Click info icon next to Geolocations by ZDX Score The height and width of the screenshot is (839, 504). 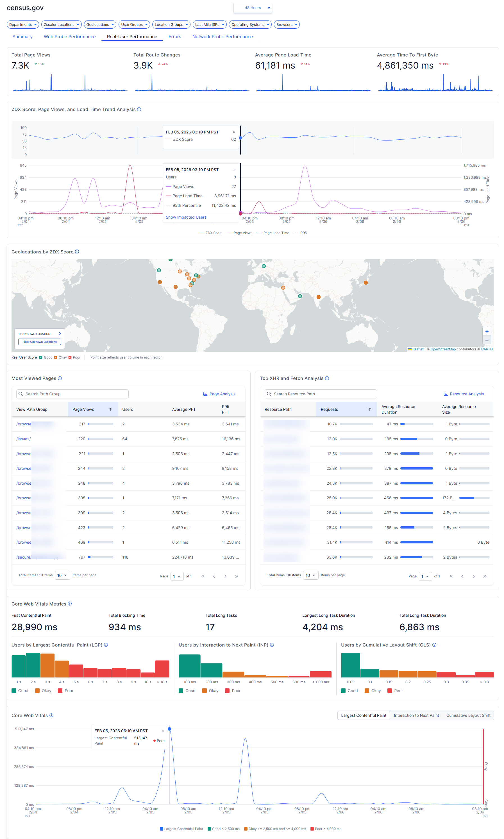pos(77,252)
